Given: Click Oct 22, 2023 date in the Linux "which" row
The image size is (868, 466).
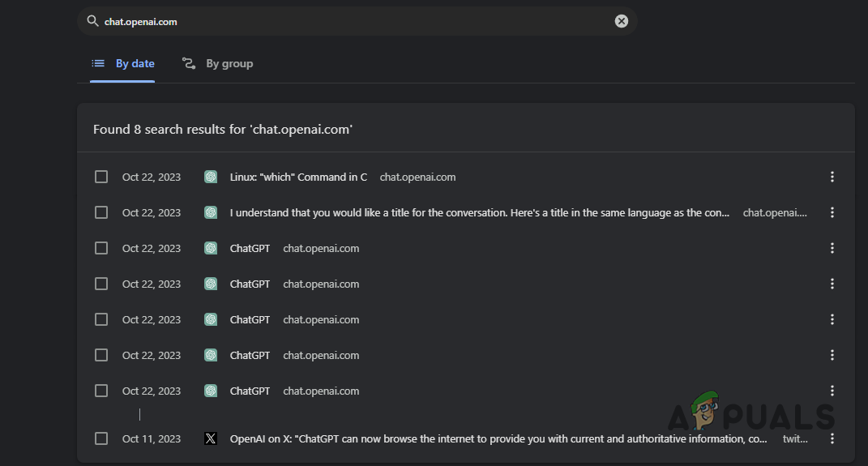Looking at the screenshot, I should pos(151,177).
